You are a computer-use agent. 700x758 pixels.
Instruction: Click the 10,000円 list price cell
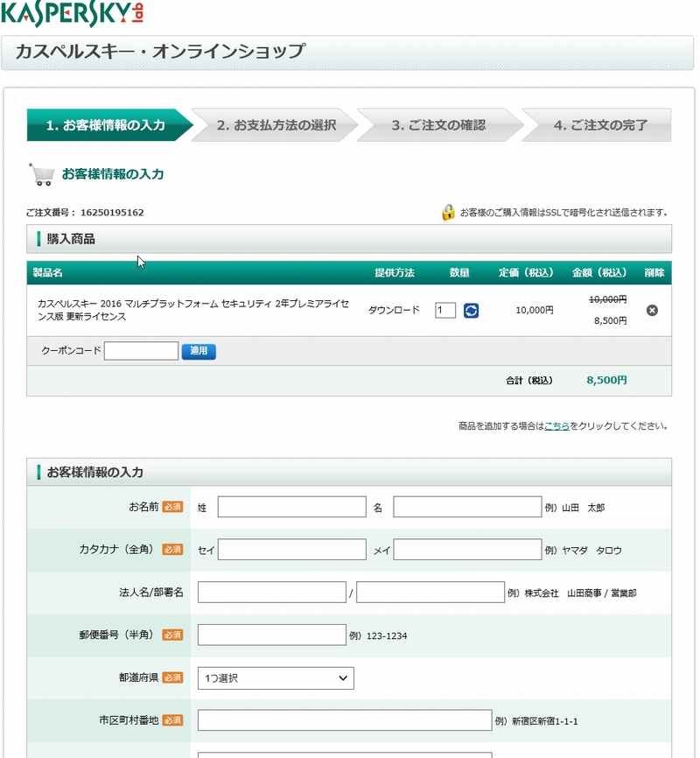pyautogui.click(x=535, y=311)
